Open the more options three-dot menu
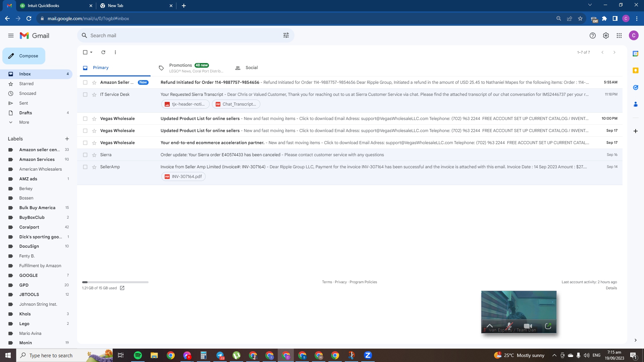Image resolution: width=644 pixels, height=362 pixels. [115, 52]
